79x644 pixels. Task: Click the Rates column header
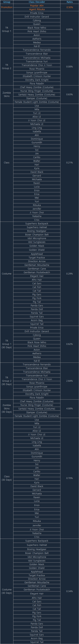click(69, 2)
